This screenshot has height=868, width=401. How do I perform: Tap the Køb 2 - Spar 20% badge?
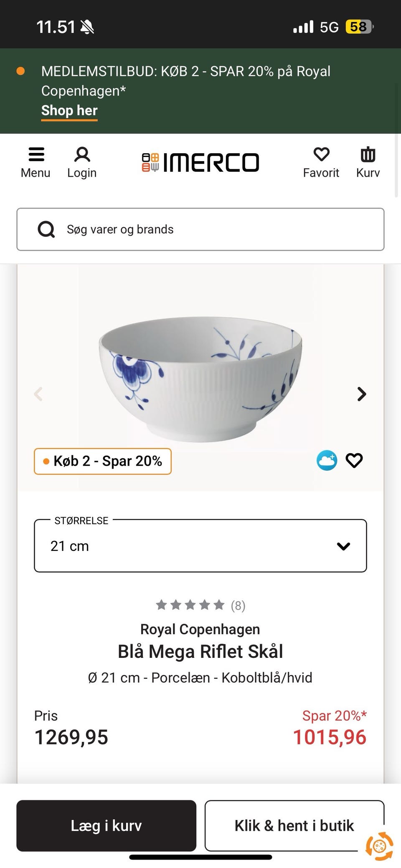click(103, 461)
